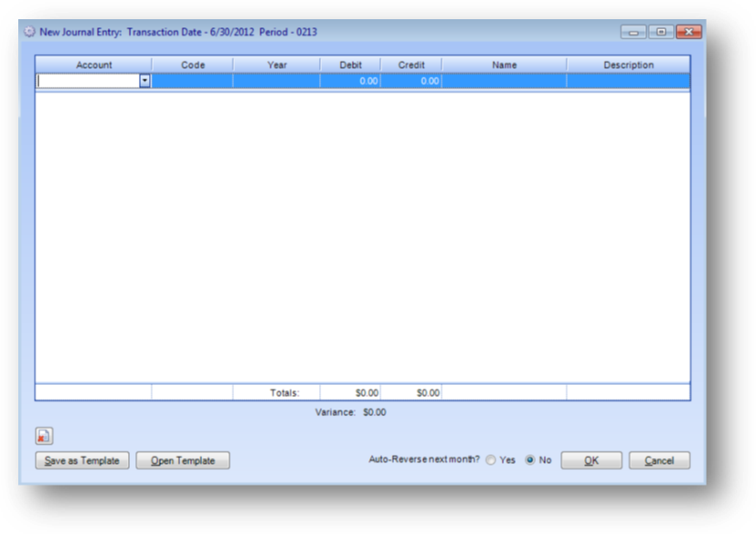Confirm the journal entry with OK
Screen dimensions: 756x534
tap(591, 460)
